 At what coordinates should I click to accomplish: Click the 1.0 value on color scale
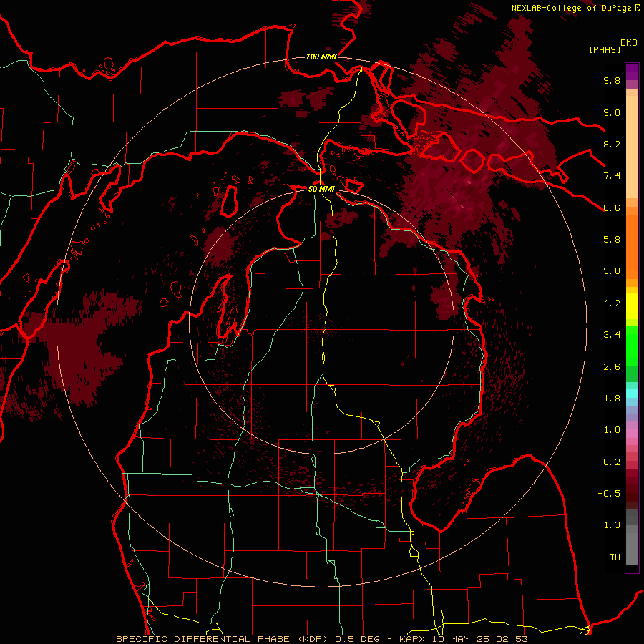(612, 430)
